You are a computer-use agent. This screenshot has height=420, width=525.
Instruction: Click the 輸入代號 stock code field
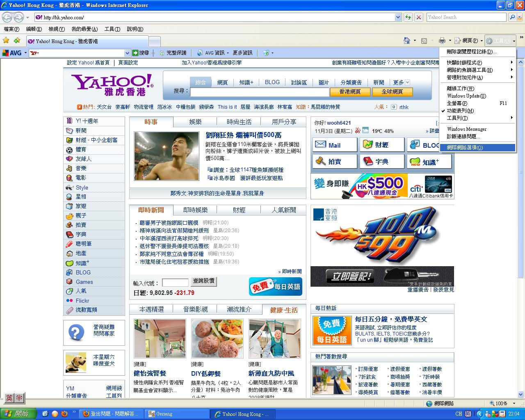(x=175, y=283)
